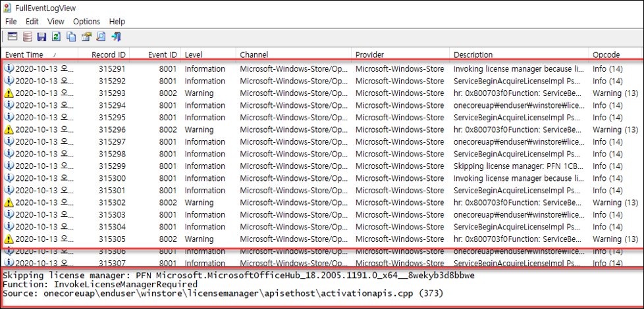Image resolution: width=644 pixels, height=309 pixels.
Task: Click the Information level cell of record 315303
Action: click(205, 214)
